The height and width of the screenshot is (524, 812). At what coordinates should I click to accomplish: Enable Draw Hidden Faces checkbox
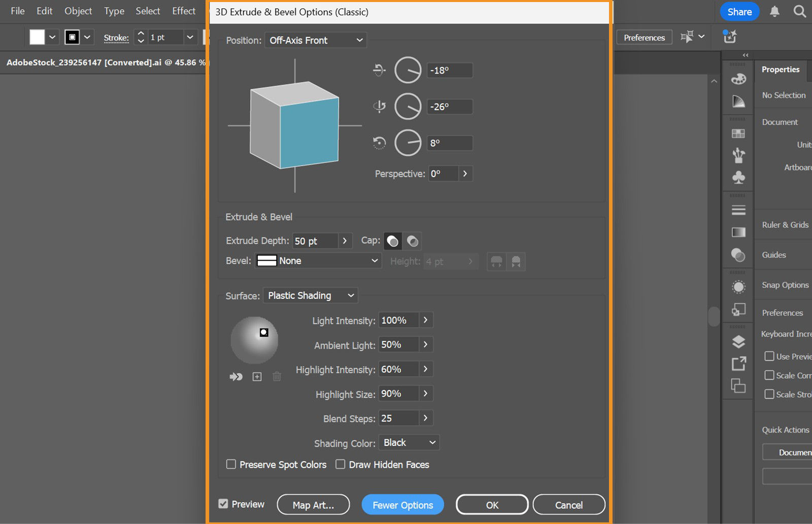click(341, 464)
